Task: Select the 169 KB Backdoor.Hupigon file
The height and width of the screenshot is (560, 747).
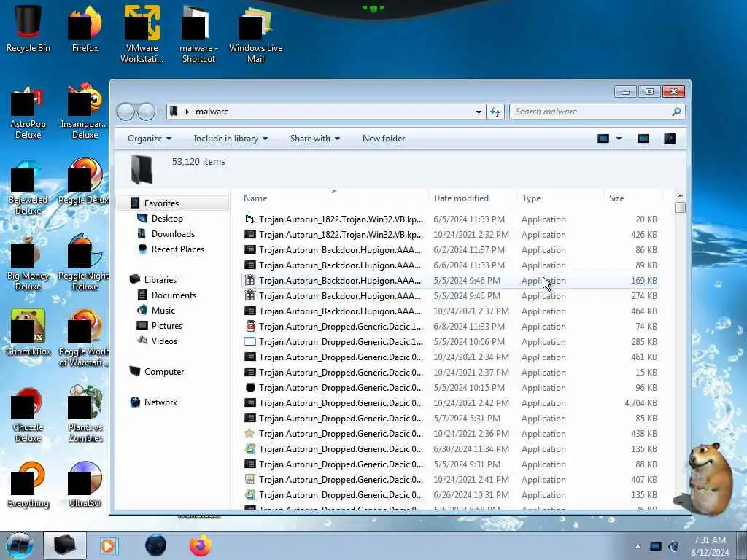Action: tap(450, 281)
